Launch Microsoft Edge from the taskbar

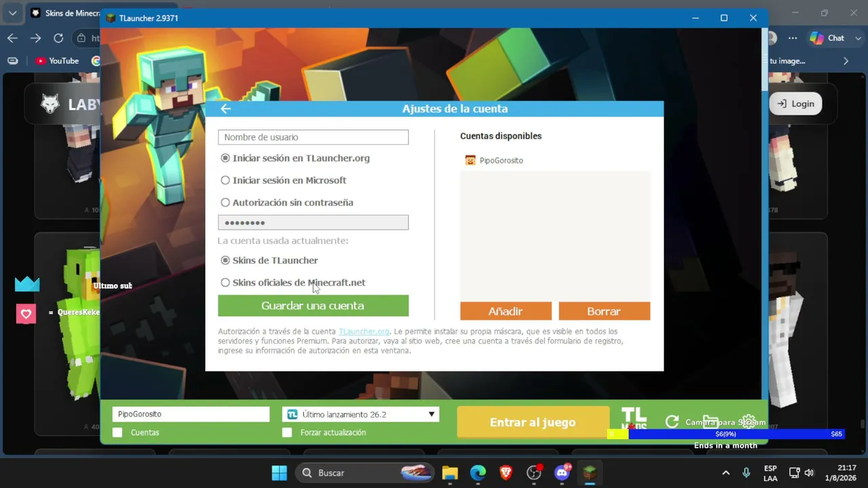478,472
